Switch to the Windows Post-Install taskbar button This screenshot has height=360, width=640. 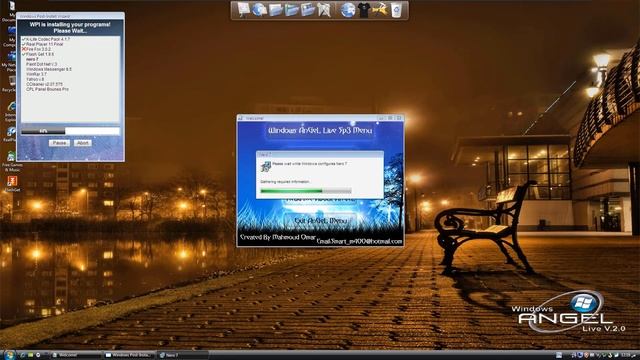tap(129, 355)
